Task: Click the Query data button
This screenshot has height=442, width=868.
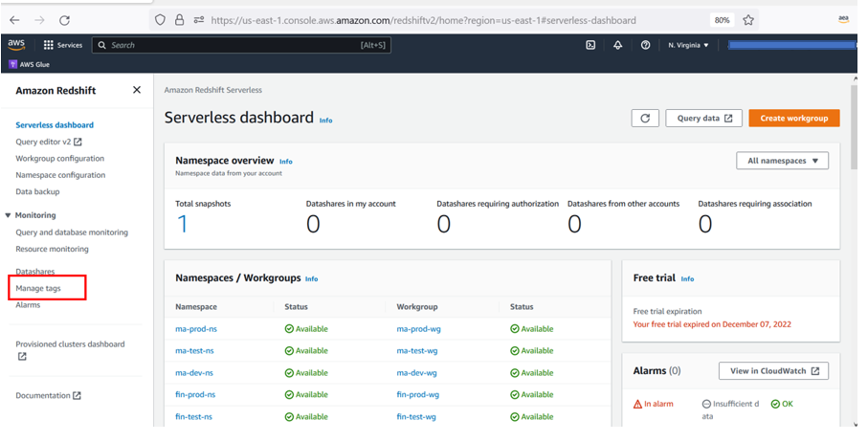Action: 704,118
